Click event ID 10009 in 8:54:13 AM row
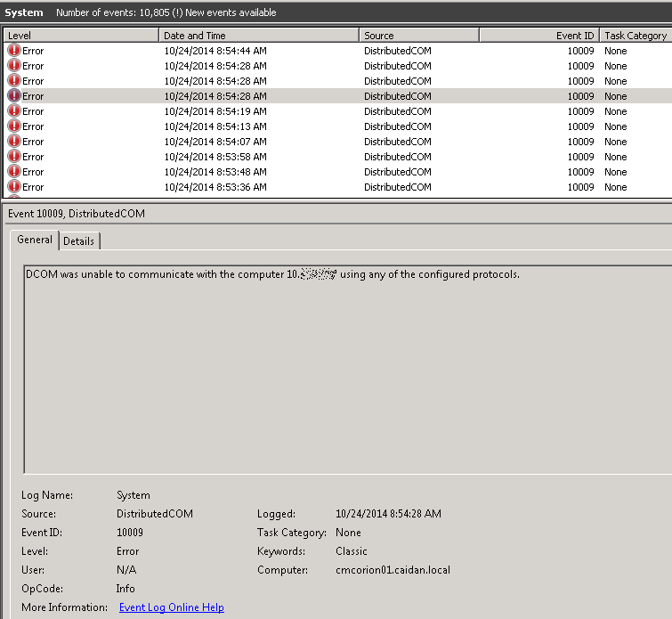The width and height of the screenshot is (672, 619). [x=580, y=126]
